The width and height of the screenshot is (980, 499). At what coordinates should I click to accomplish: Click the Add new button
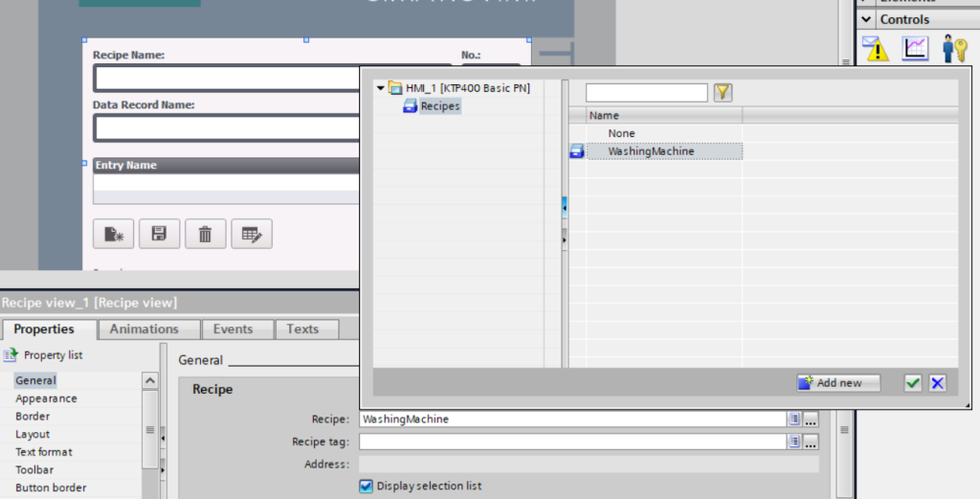[x=837, y=383]
